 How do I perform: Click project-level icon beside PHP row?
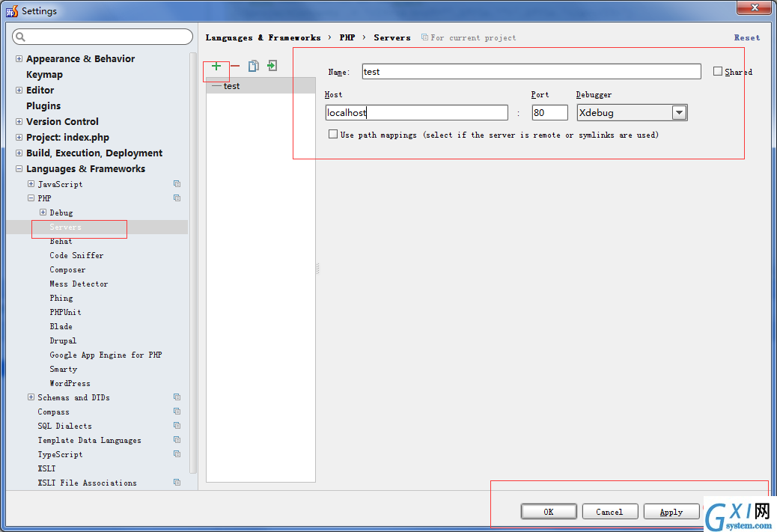pyautogui.click(x=177, y=198)
